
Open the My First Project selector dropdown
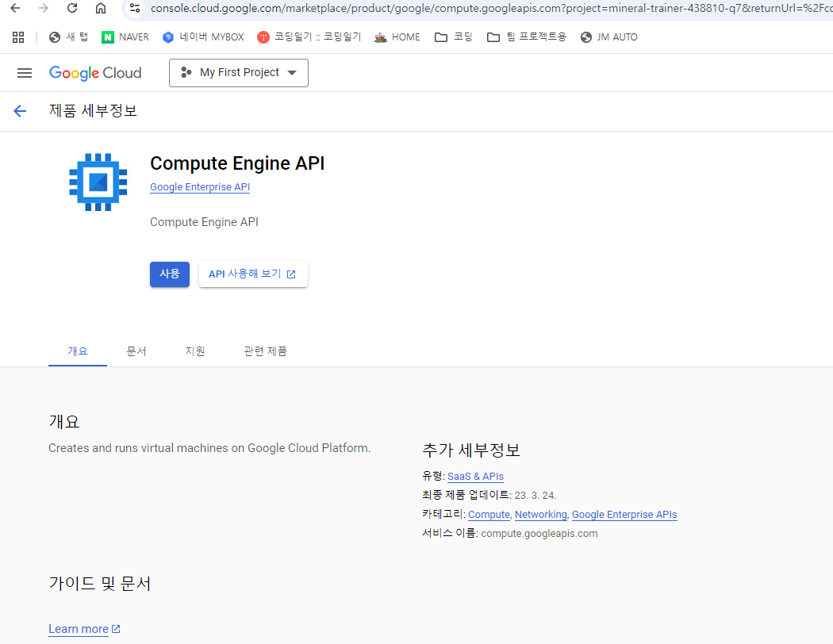point(239,73)
